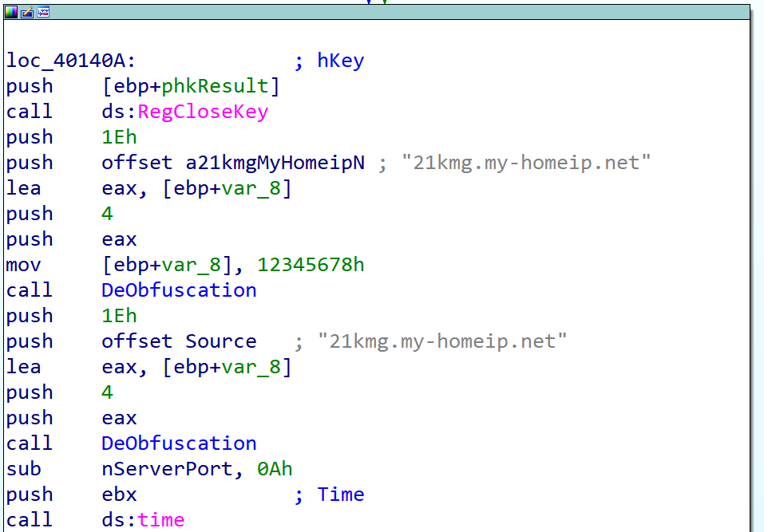The height and width of the screenshot is (532, 764).
Task: Click the edit node comment pencil icon
Action: click(27, 12)
